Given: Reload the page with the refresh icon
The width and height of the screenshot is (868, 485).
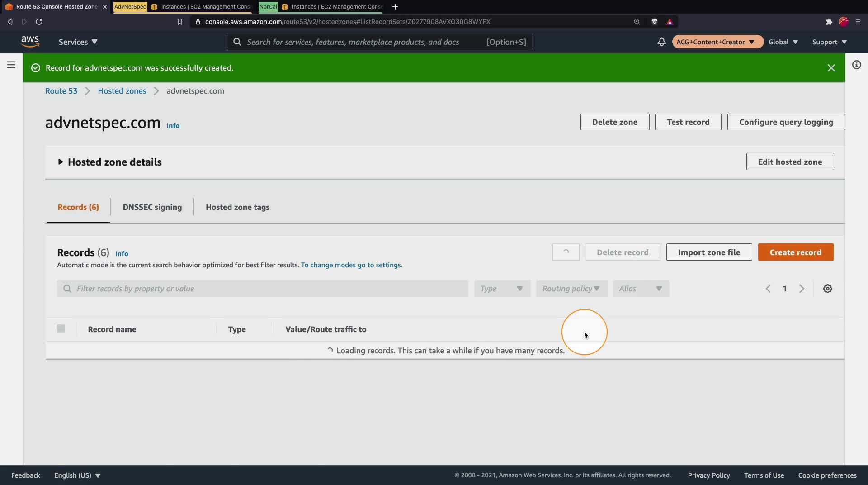Looking at the screenshot, I should [39, 22].
